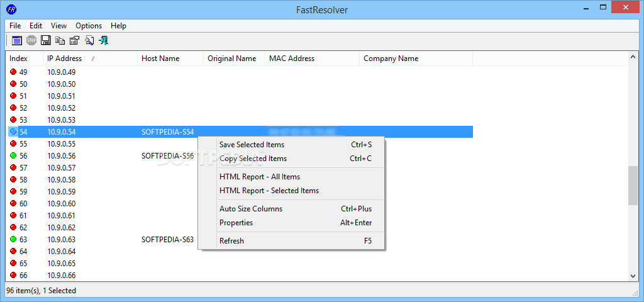Click the green status dot of row 56

(13, 155)
